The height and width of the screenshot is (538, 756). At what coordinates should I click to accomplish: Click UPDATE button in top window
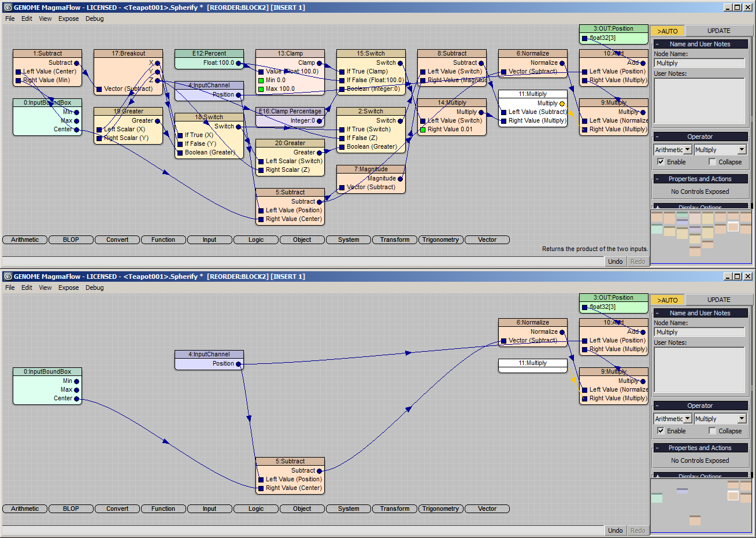[719, 31]
